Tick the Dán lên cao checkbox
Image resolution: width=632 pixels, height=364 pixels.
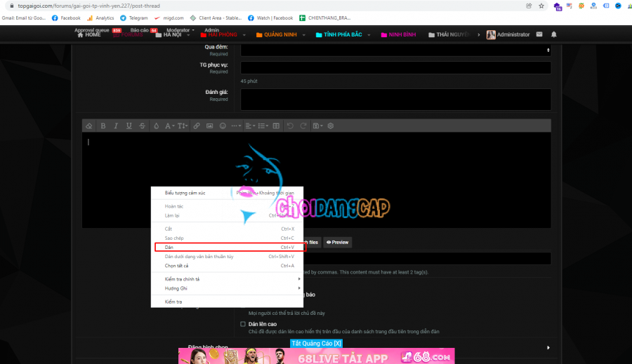[x=243, y=324]
